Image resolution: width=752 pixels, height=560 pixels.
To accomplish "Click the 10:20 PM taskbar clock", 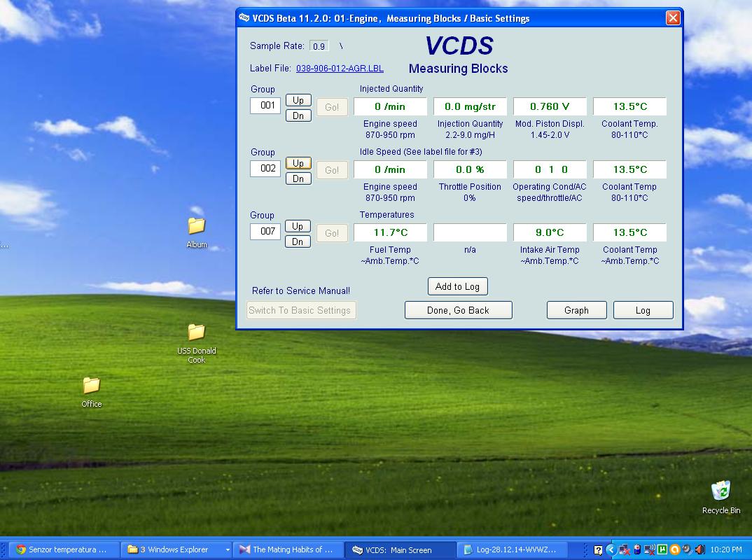I will click(x=725, y=550).
